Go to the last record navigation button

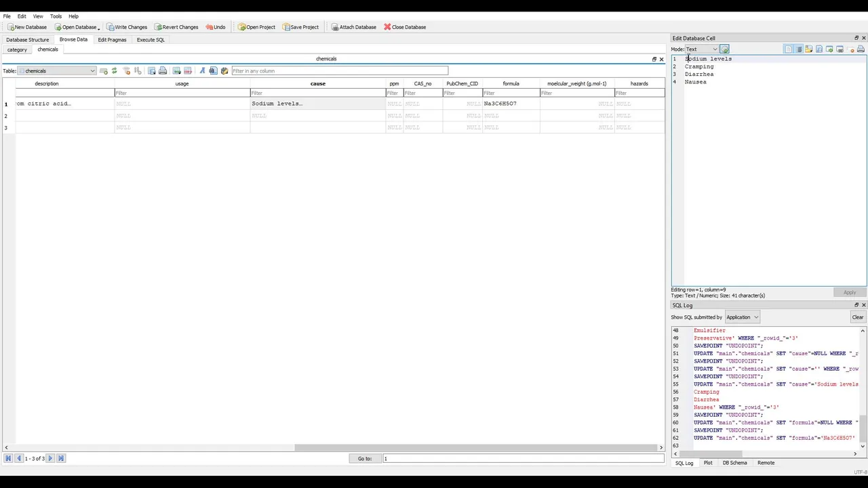point(60,459)
